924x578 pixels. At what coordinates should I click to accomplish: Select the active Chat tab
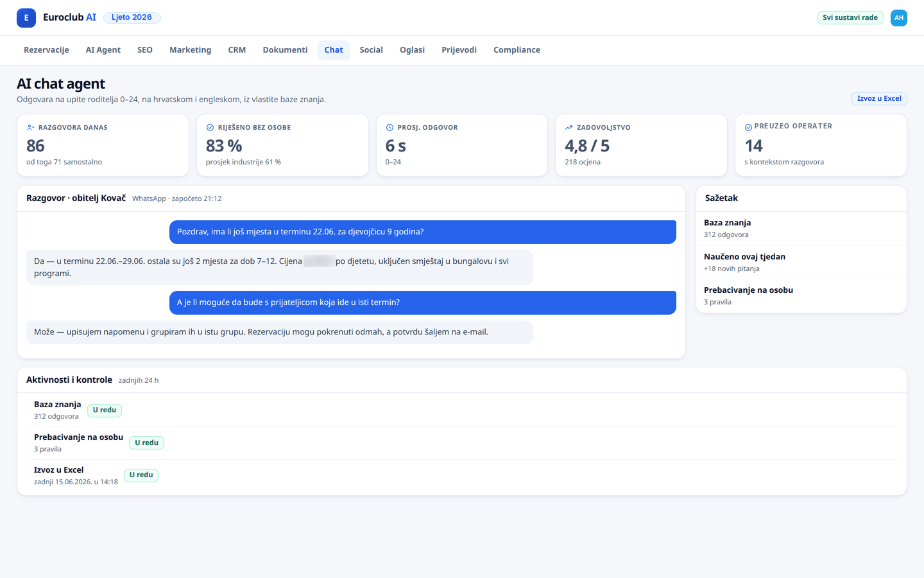[334, 50]
